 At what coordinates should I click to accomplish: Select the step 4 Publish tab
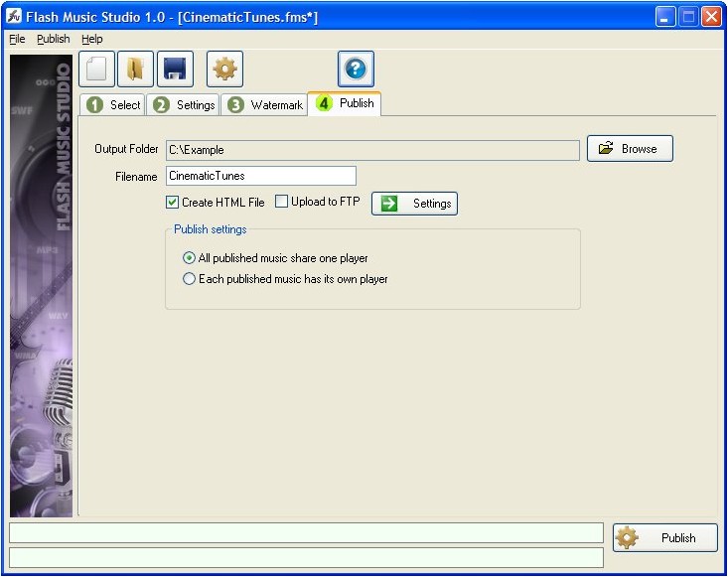tap(345, 103)
